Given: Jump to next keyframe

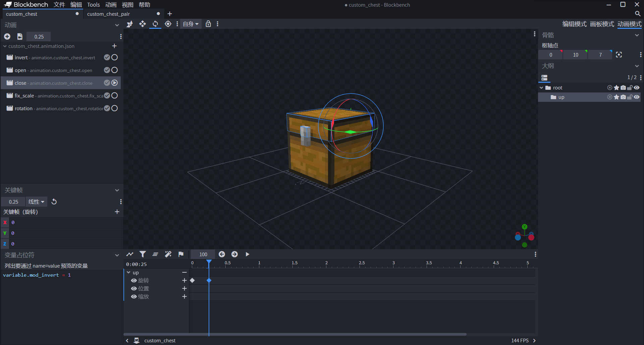Looking at the screenshot, I should (x=234, y=254).
